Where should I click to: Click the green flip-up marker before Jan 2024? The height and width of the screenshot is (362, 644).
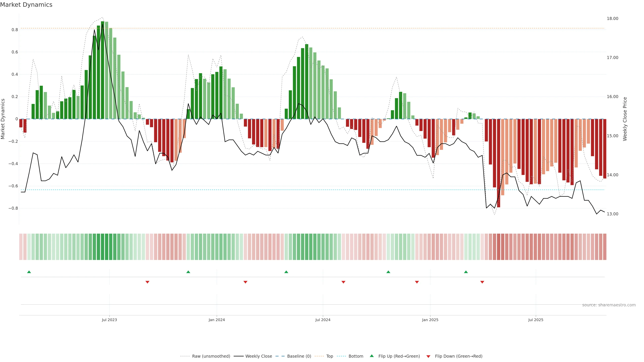[188, 272]
